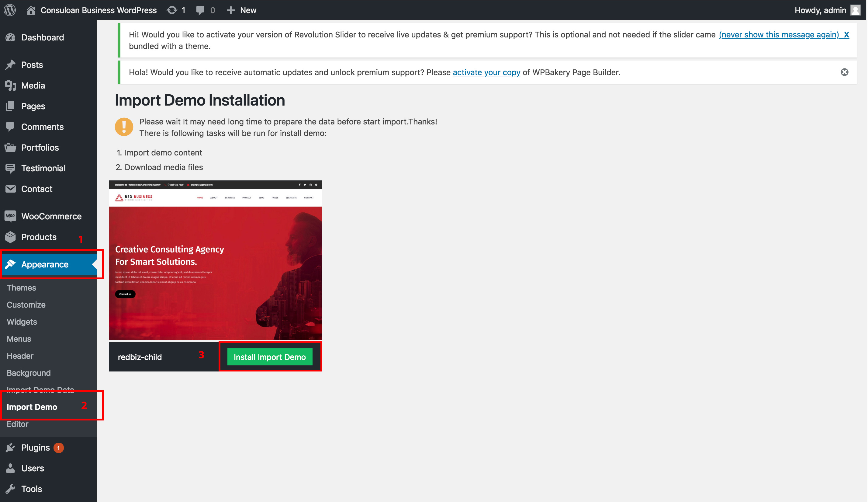The image size is (868, 502).
Task: Open the comments bubble icon in toolbar
Action: click(200, 10)
